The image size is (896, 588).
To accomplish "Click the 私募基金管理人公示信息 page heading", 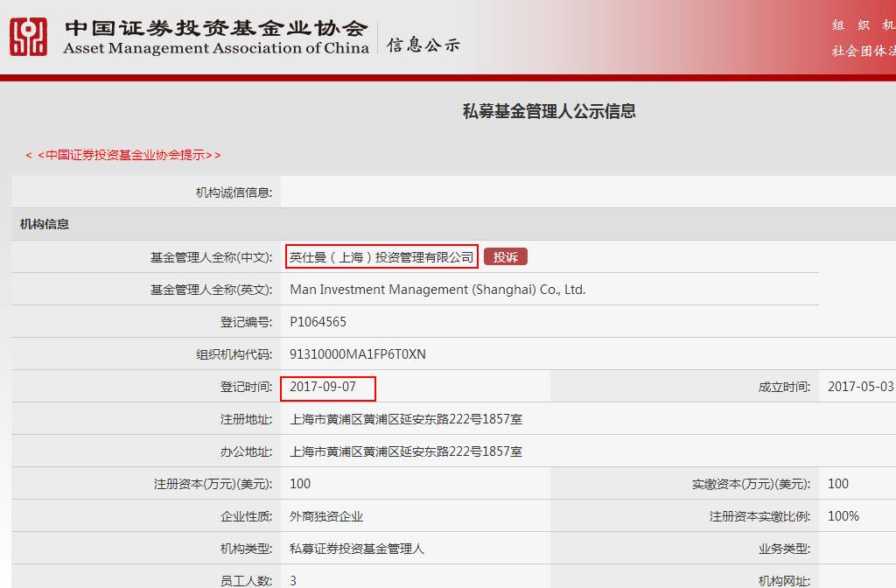I will [x=549, y=111].
